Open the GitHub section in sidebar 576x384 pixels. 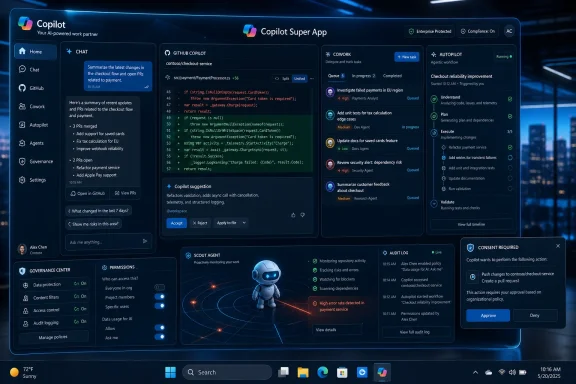pos(35,88)
